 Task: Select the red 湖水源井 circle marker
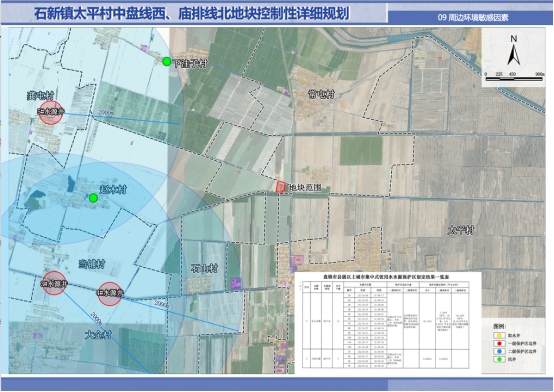(54, 283)
